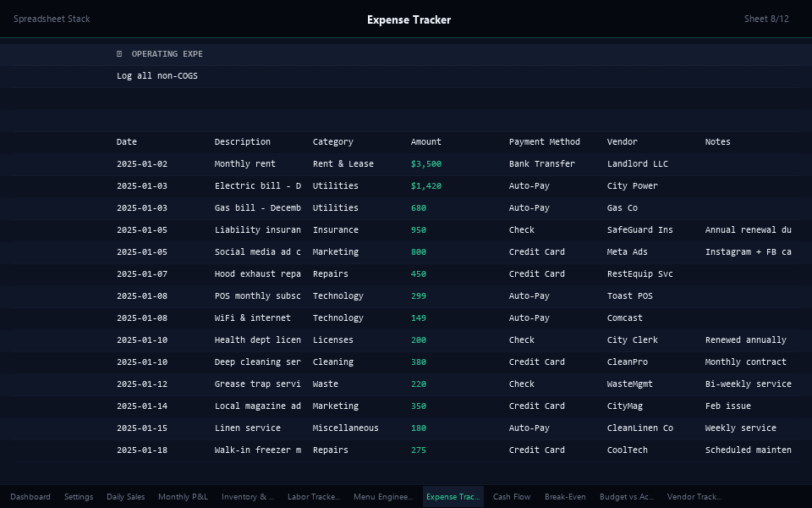
Task: Select the Vendor Tracker sheet tab
Action: tap(694, 497)
